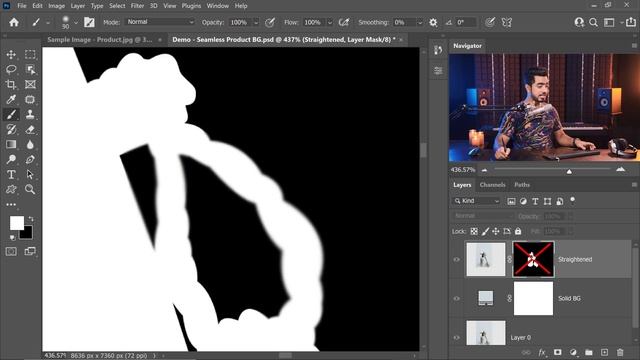Toggle visibility of Solid BG layer
The height and width of the screenshot is (360, 640).
click(457, 298)
